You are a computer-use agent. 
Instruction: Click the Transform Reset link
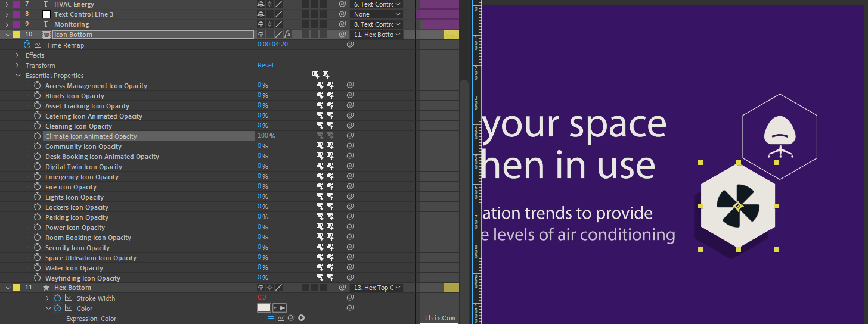pos(266,66)
